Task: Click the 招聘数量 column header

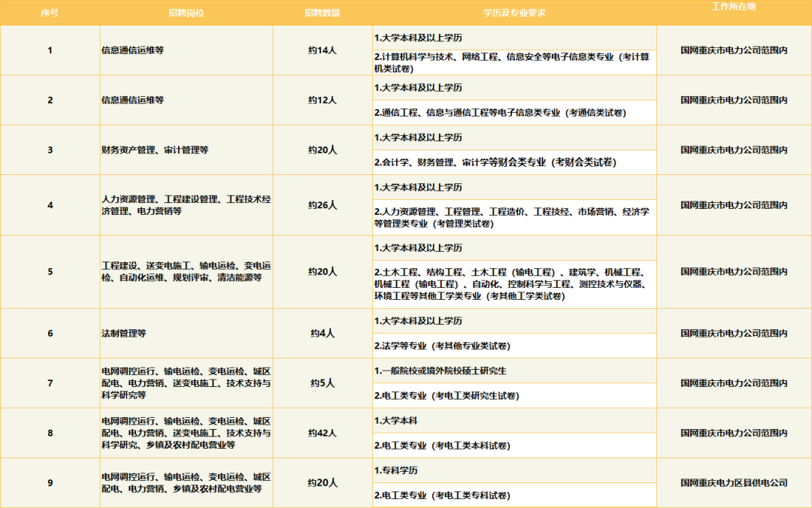Action: point(322,13)
